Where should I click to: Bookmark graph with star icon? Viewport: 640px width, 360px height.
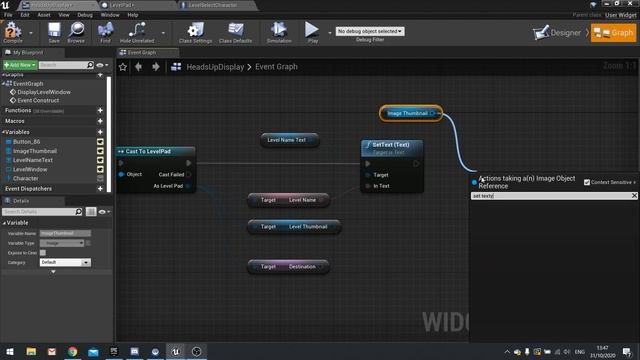tap(123, 67)
